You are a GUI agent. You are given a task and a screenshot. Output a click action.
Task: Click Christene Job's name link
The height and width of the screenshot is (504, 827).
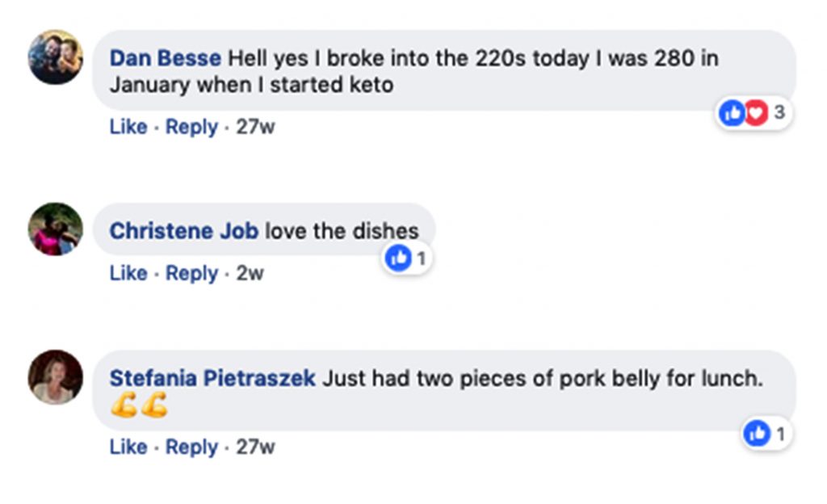[183, 230]
